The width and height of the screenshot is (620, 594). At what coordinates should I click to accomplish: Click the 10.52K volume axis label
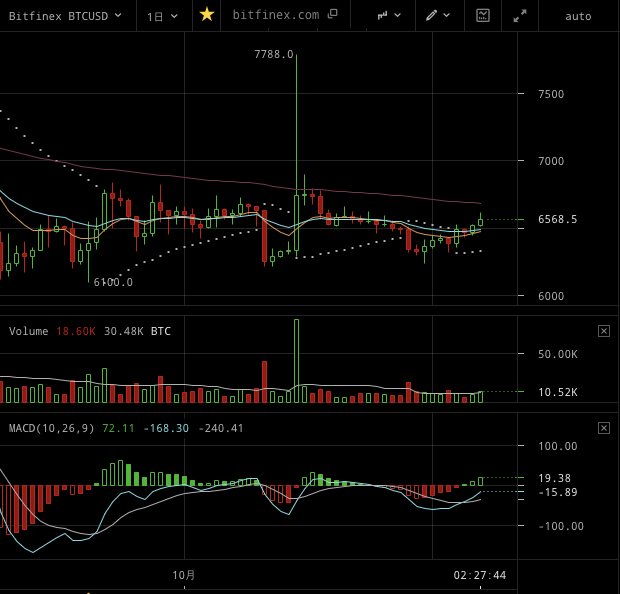(x=558, y=392)
